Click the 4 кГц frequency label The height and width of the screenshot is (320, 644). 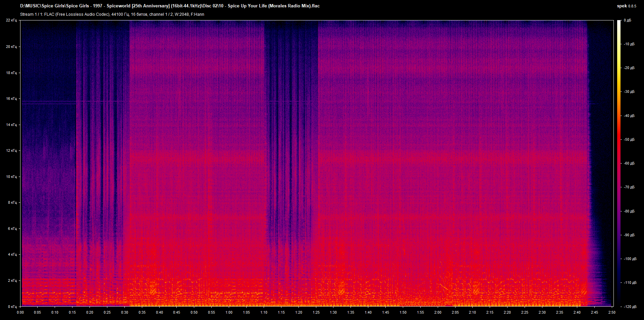12,254
